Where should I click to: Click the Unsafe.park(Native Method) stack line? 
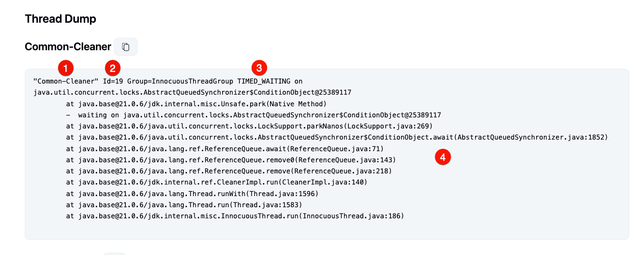pyautogui.click(x=196, y=104)
